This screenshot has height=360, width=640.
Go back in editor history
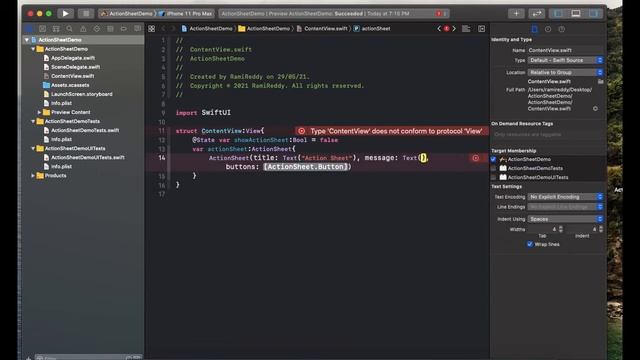coord(163,29)
